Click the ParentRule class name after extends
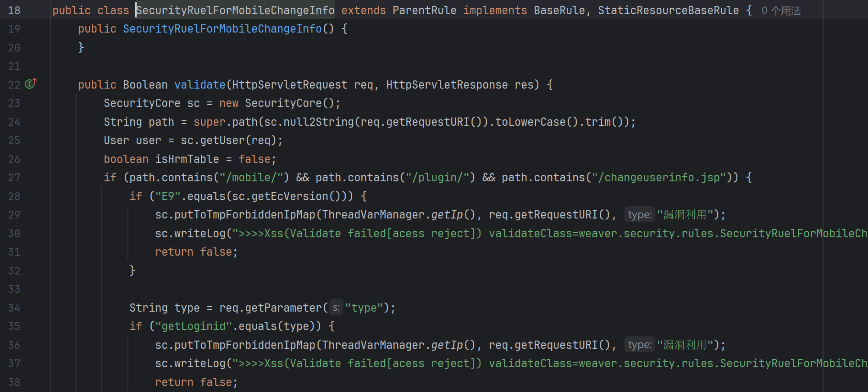Image resolution: width=868 pixels, height=392 pixels. 424,11
